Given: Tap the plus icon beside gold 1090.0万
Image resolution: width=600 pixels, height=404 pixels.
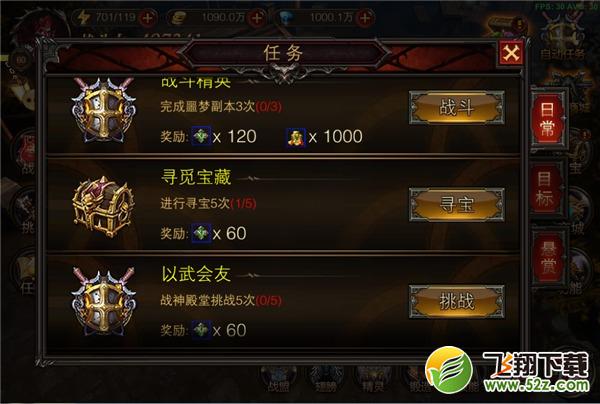Looking at the screenshot, I should (256, 18).
